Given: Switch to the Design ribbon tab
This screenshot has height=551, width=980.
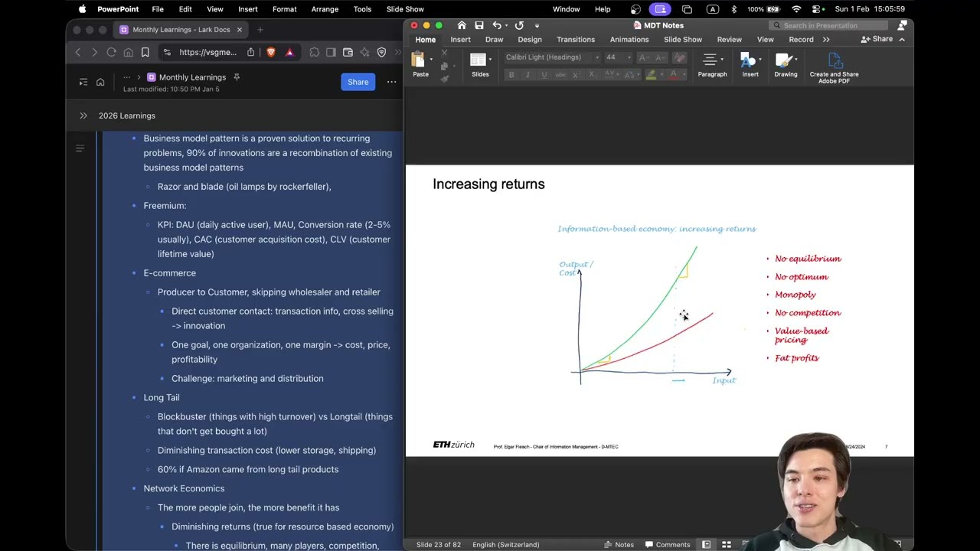Looking at the screenshot, I should [529, 40].
